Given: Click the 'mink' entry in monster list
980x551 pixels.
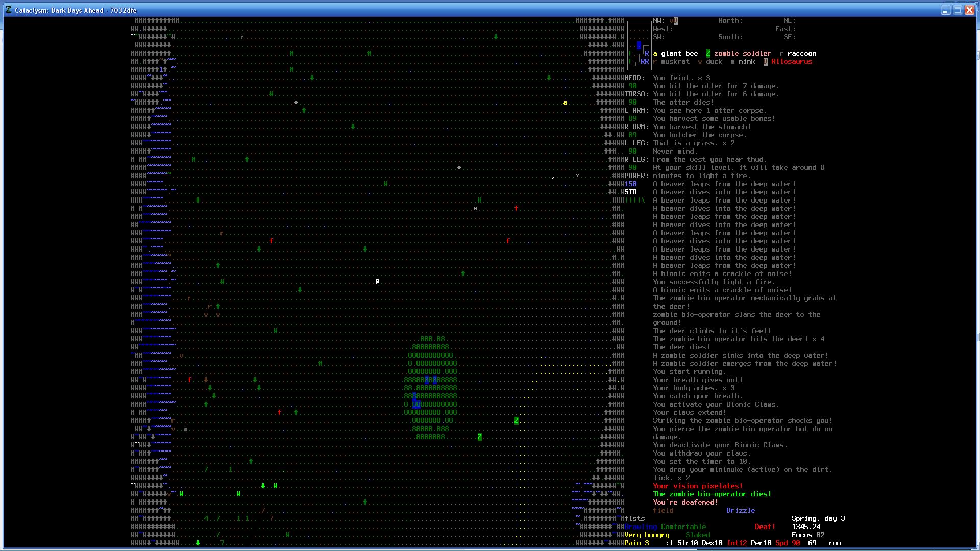Looking at the screenshot, I should [746, 62].
